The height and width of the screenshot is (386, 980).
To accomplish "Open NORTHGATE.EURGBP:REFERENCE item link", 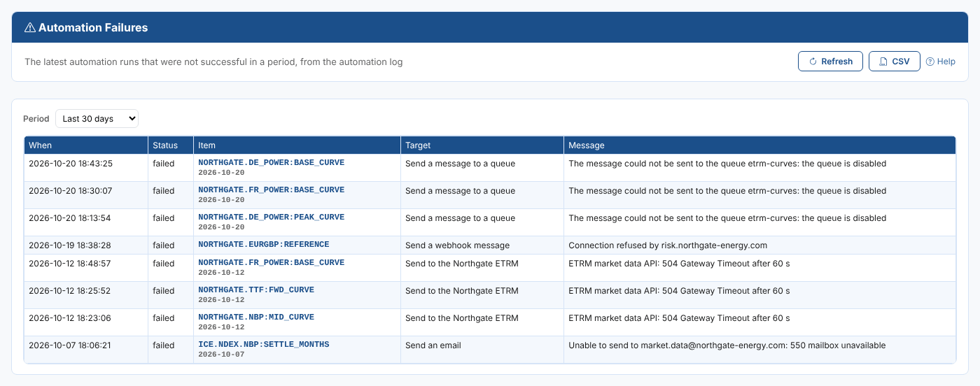I will coord(263,245).
